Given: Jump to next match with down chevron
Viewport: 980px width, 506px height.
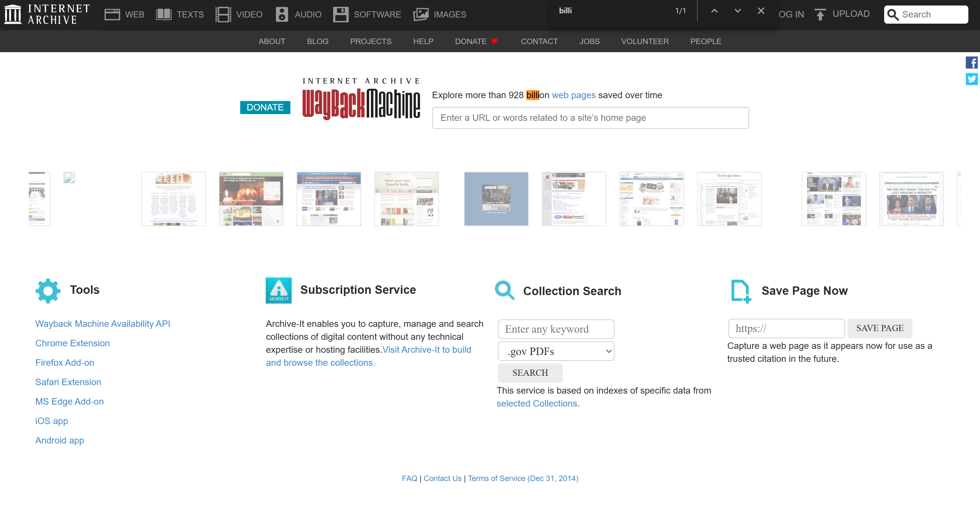Looking at the screenshot, I should pos(737,11).
